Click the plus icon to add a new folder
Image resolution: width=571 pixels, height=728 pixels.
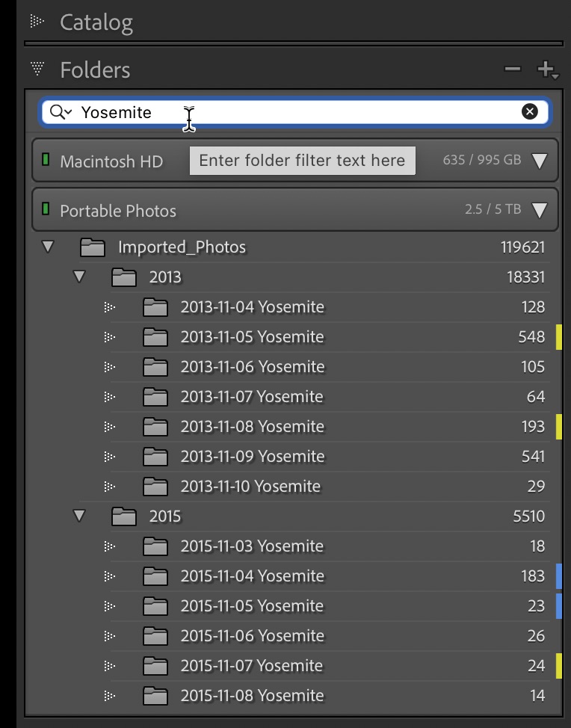point(546,70)
